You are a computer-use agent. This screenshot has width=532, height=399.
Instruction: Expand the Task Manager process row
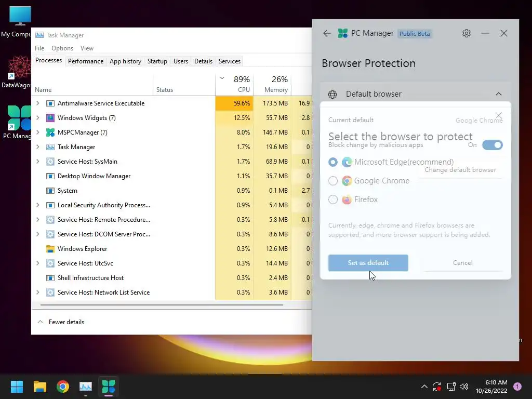pos(37,147)
